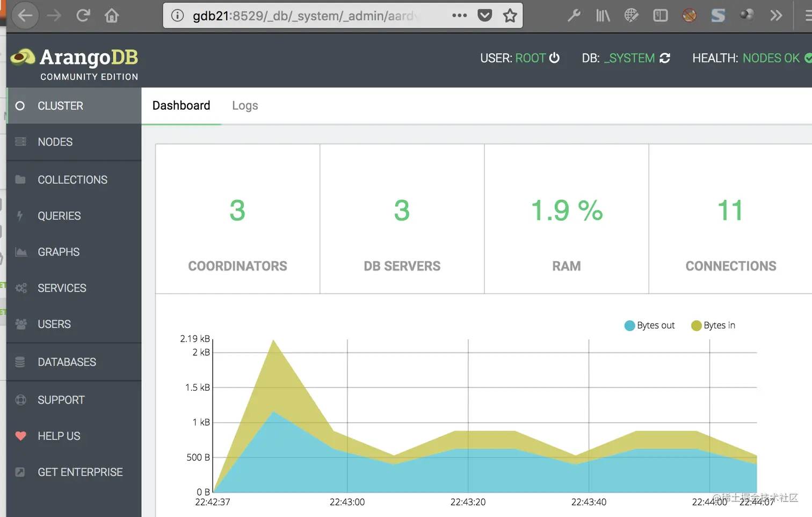Go back with the browser back arrow

[x=25, y=15]
